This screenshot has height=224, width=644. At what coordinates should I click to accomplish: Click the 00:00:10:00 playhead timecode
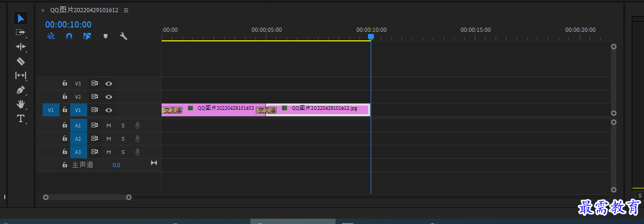(x=68, y=24)
